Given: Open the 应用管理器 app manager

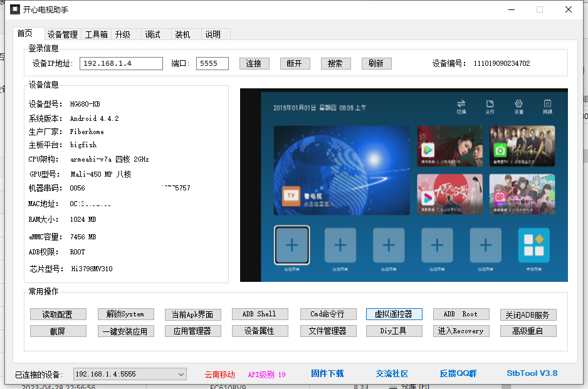Looking at the screenshot, I should [192, 331].
